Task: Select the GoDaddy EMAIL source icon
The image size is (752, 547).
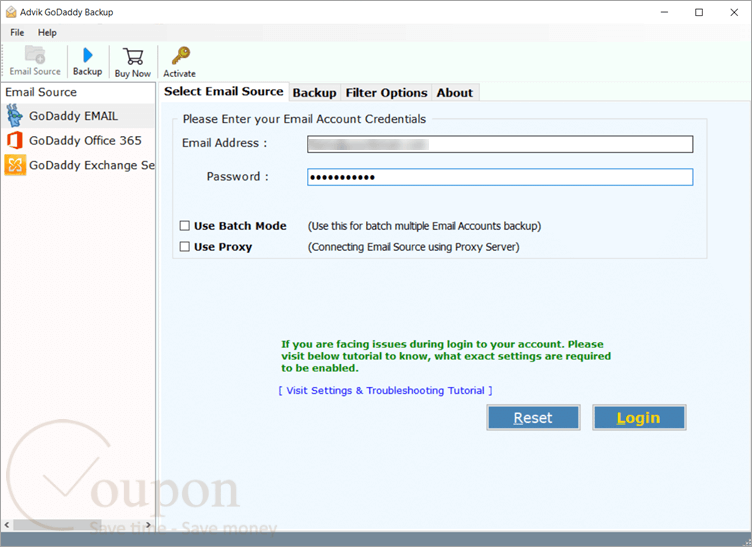Action: click(14, 116)
